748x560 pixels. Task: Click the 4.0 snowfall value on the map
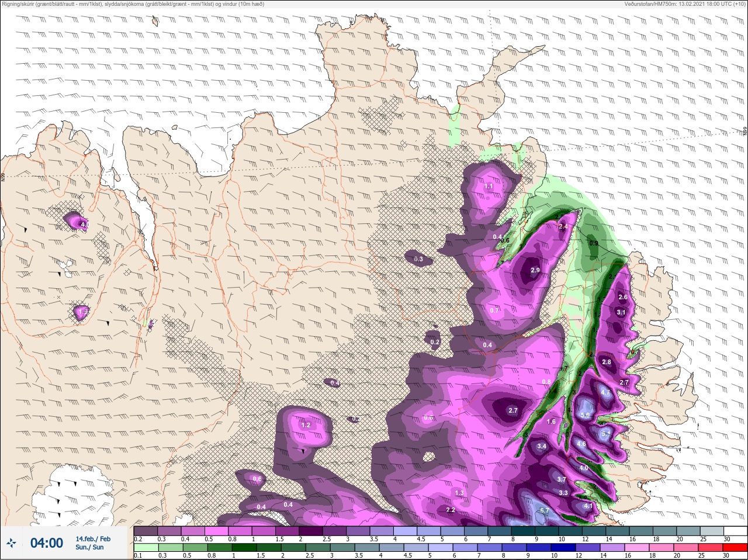click(584, 468)
